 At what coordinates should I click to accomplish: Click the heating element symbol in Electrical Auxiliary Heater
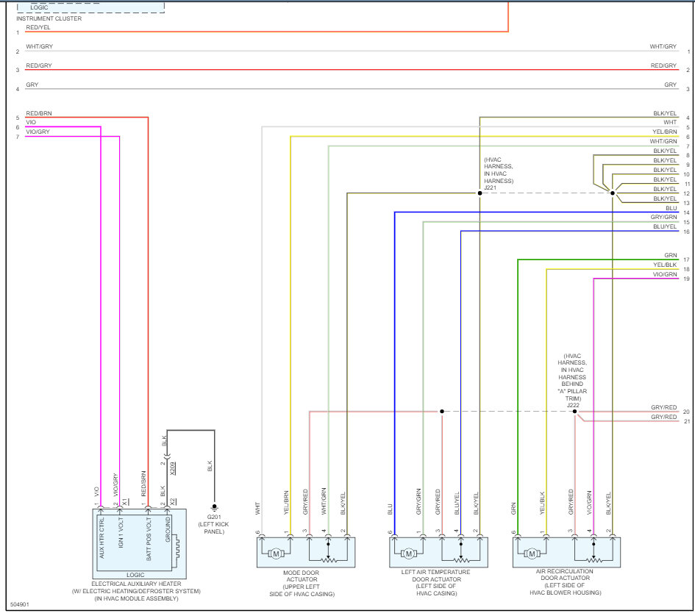(x=177, y=546)
